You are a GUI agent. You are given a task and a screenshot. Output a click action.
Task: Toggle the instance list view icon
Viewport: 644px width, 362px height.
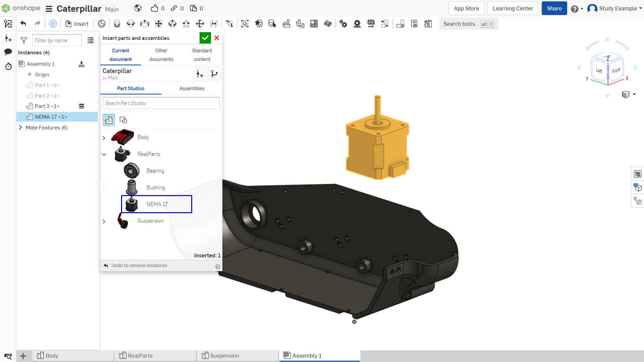(x=91, y=40)
